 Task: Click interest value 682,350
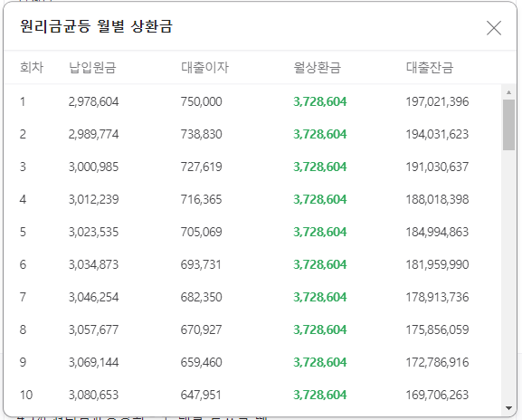pos(202,297)
